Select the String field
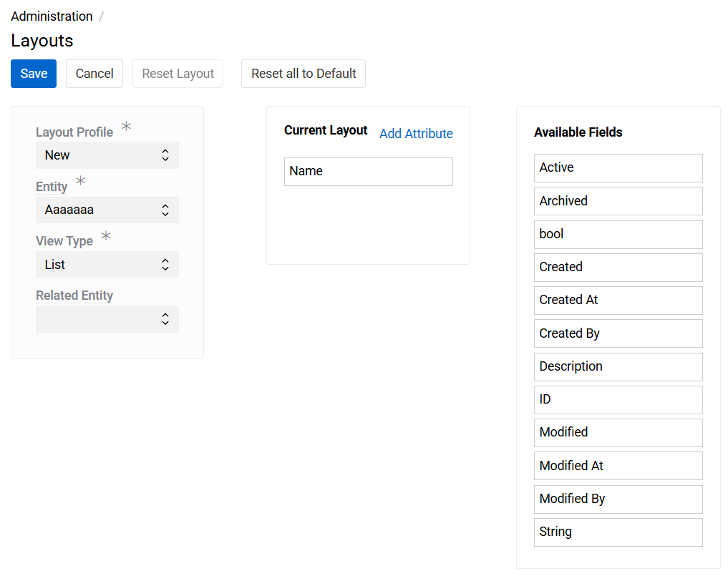 tap(618, 532)
